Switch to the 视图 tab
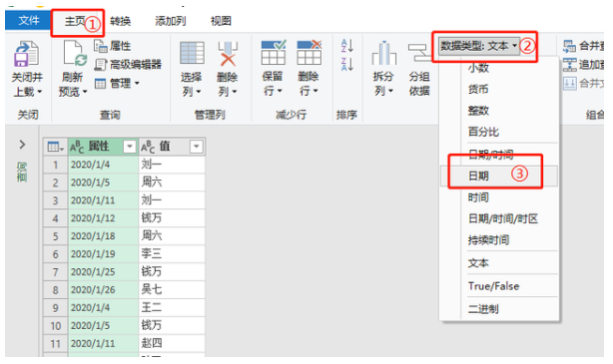The width and height of the screenshot is (613, 364). click(221, 21)
